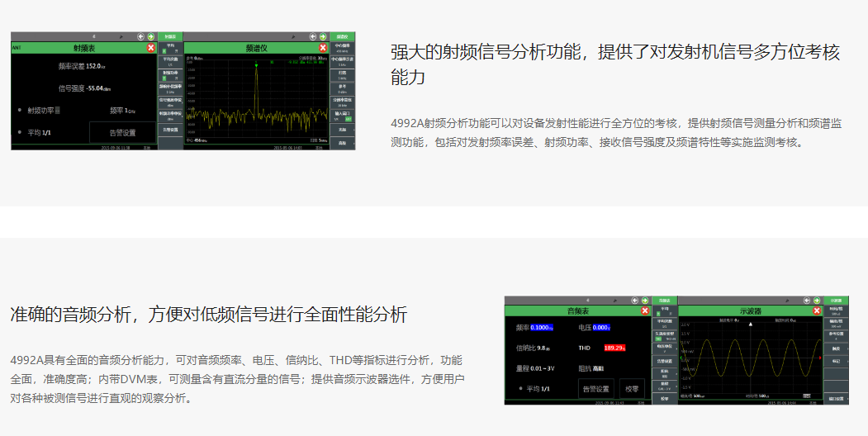This screenshot has width=868, height=436.
Task: Click the green peak marker on the spectrum trace
Action: pyautogui.click(x=256, y=64)
